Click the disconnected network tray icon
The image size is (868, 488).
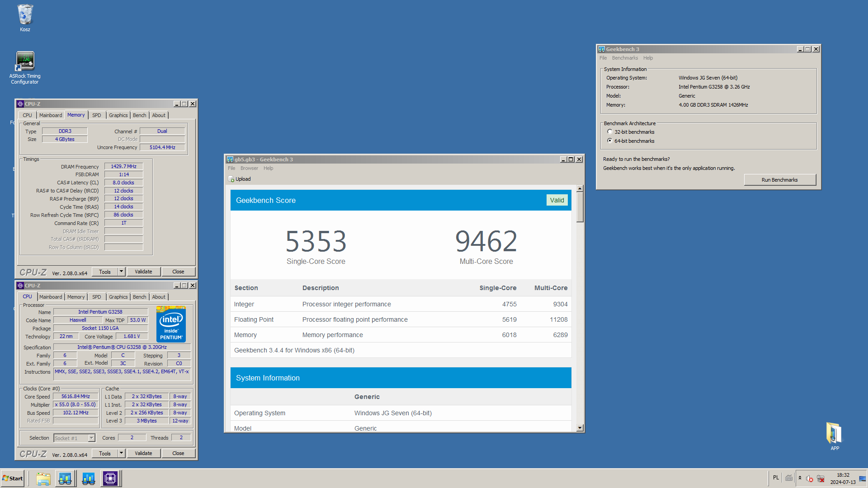pos(821,479)
